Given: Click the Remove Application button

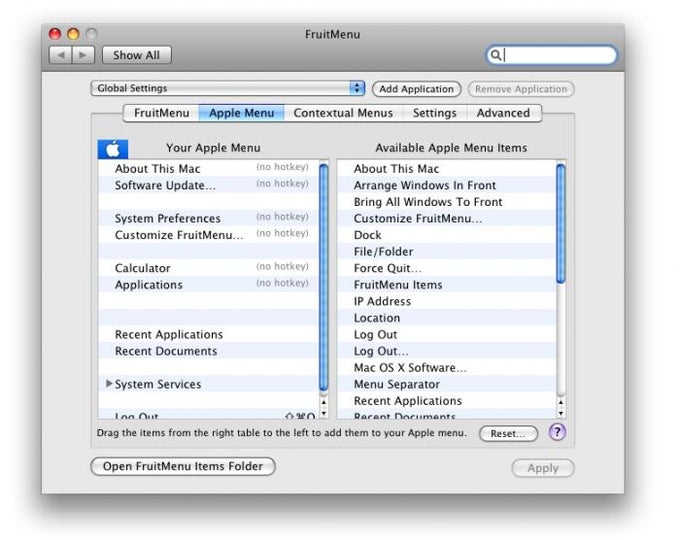Looking at the screenshot, I should 521,89.
